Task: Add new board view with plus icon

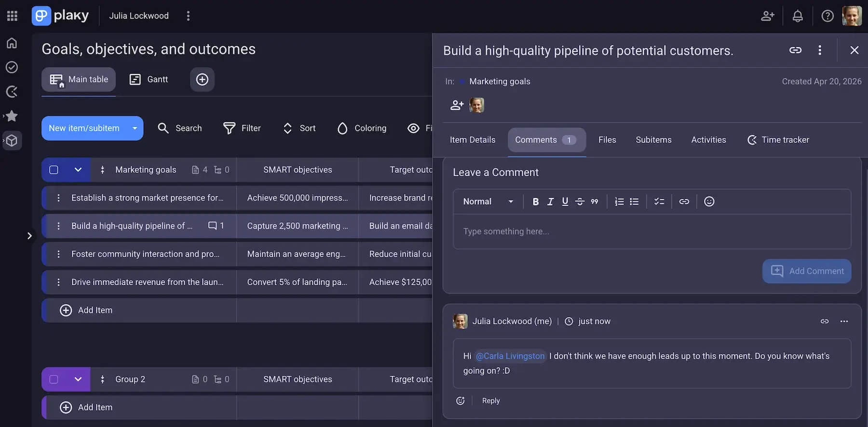Action: 202,79
